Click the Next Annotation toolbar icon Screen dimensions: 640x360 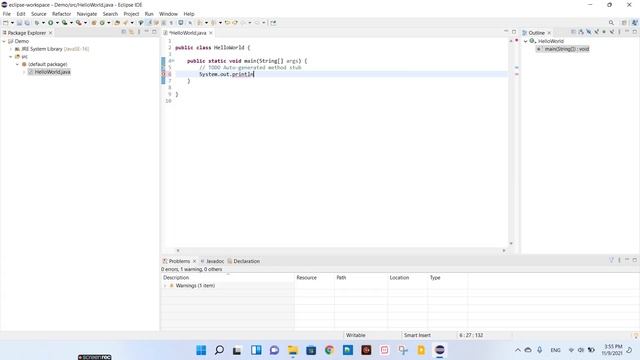(200, 23)
